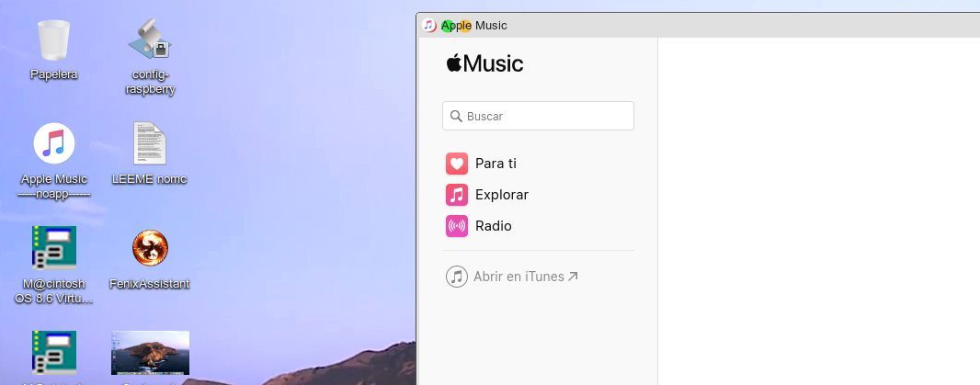Go to the Explorar section in the sidebar
980x385 pixels.
coord(487,195)
